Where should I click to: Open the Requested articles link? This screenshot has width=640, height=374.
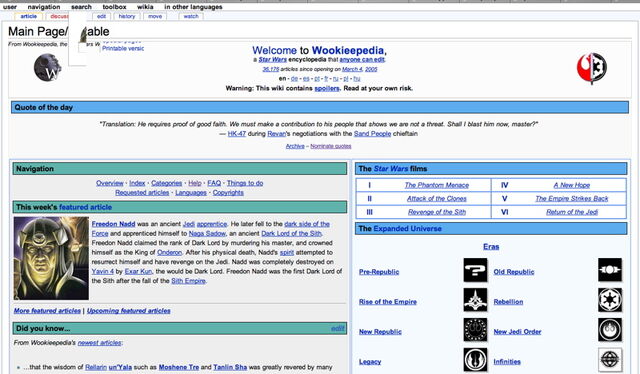click(x=142, y=192)
